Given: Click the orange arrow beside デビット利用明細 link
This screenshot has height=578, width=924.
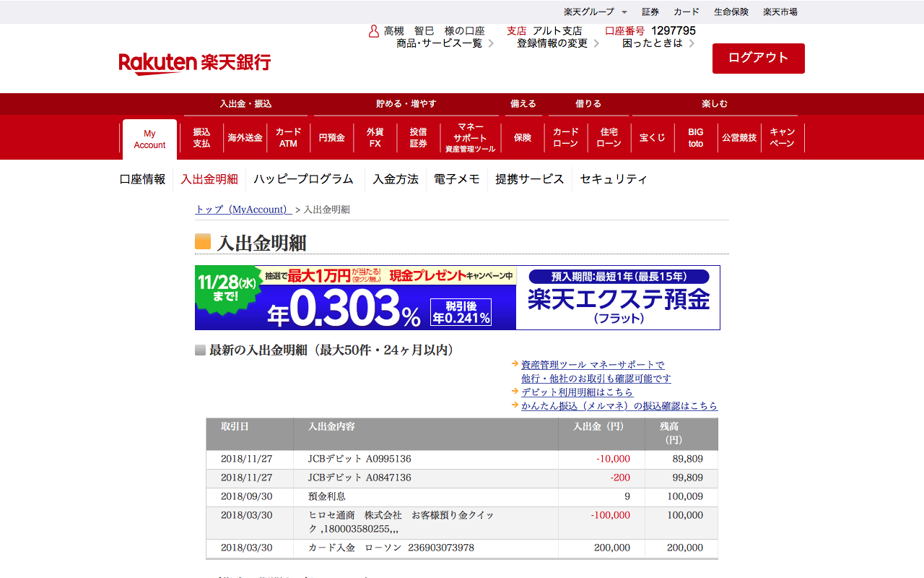Looking at the screenshot, I should pyautogui.click(x=515, y=392).
